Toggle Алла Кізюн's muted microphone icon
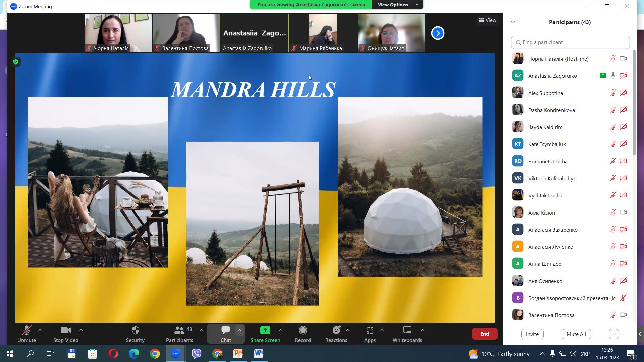This screenshot has width=644, height=362. [613, 213]
